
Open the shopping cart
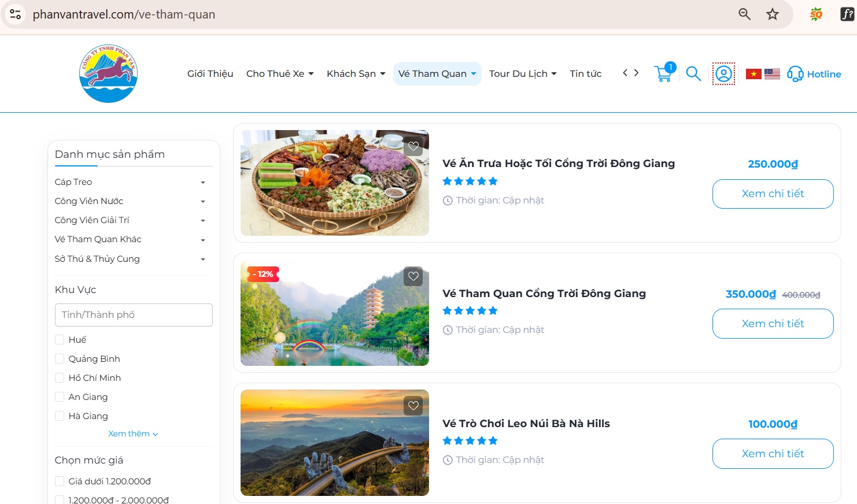pos(663,73)
